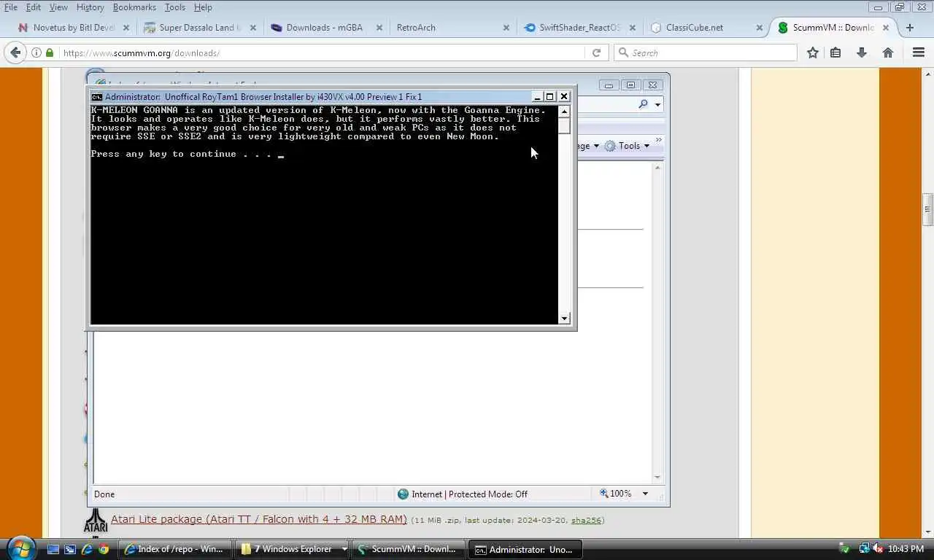This screenshot has height=560, width=934.
Task: Click the muted volume tray icon
Action: click(878, 549)
